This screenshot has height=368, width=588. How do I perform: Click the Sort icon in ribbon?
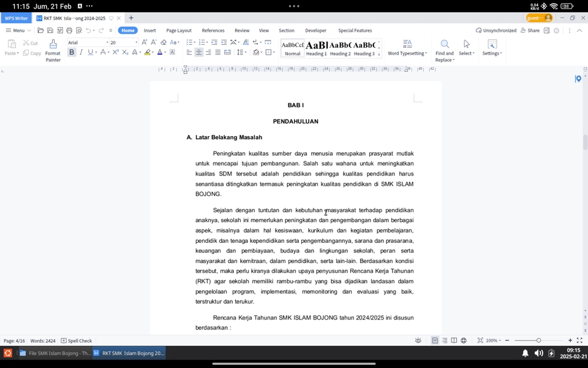pyautogui.click(x=246, y=42)
